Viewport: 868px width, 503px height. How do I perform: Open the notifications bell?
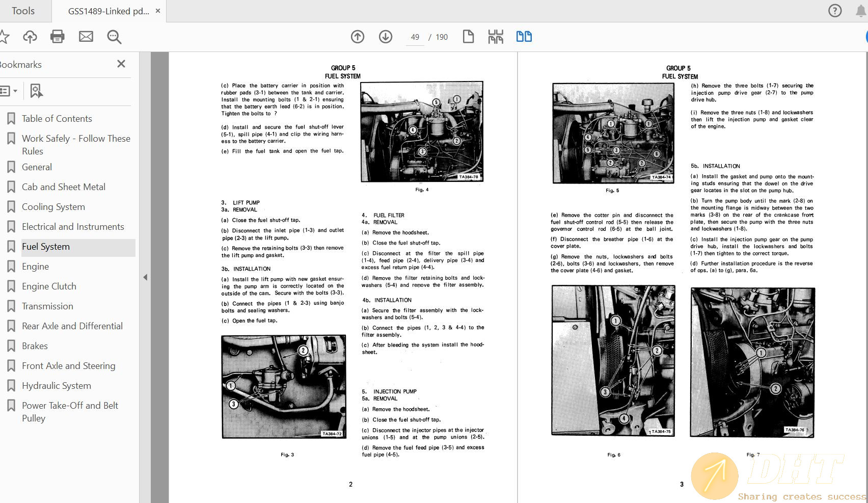click(861, 11)
